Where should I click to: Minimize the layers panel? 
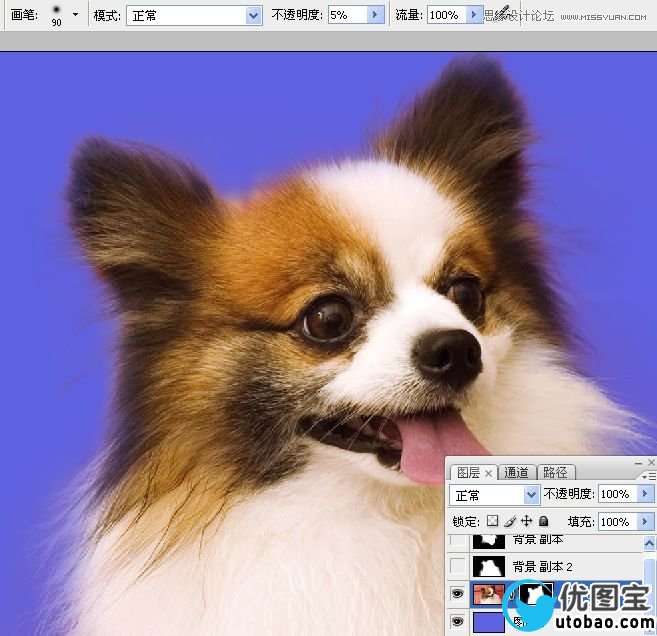point(638,463)
